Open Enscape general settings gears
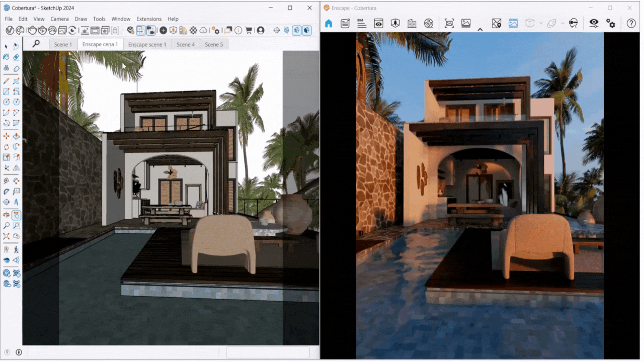Screen dimensions: 644x362 tap(611, 23)
